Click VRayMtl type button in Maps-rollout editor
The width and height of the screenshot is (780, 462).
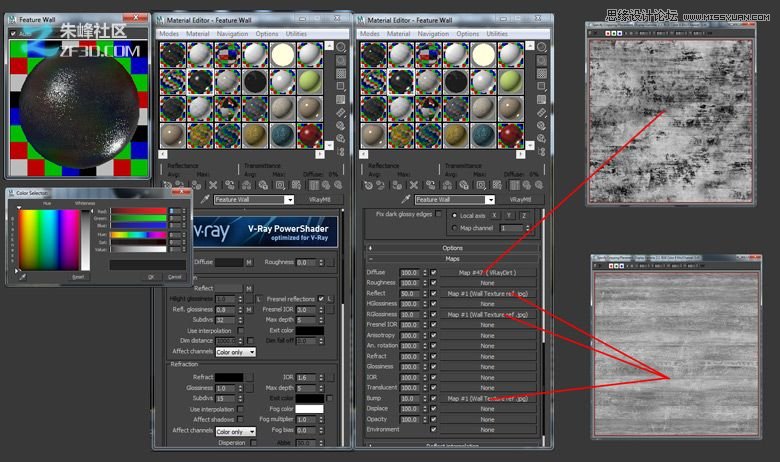click(x=520, y=199)
